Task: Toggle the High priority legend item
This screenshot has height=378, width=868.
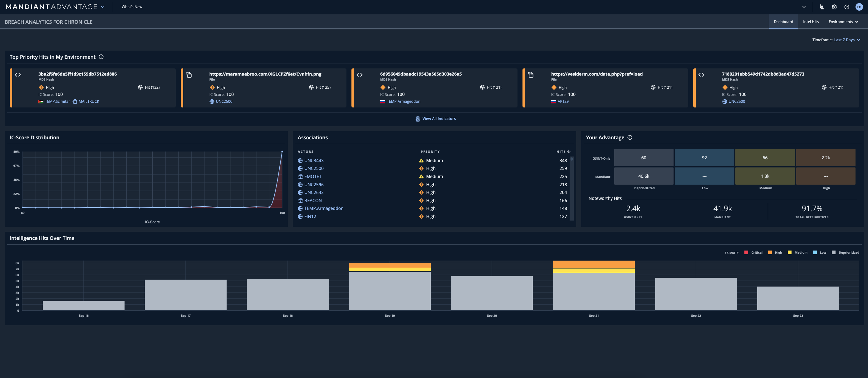Action: point(775,252)
